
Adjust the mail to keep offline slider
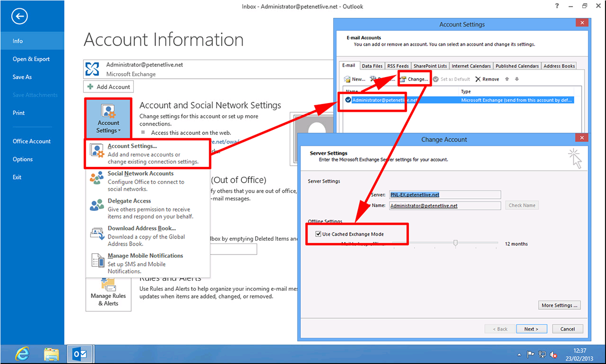coord(456,243)
